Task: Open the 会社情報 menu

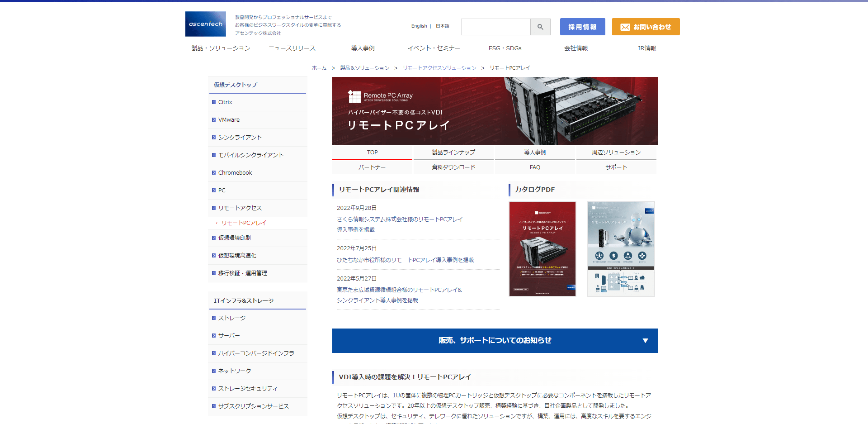Action: point(576,48)
